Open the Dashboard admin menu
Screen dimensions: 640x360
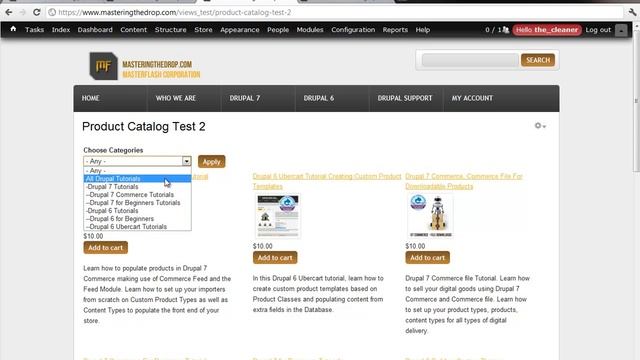(95, 30)
